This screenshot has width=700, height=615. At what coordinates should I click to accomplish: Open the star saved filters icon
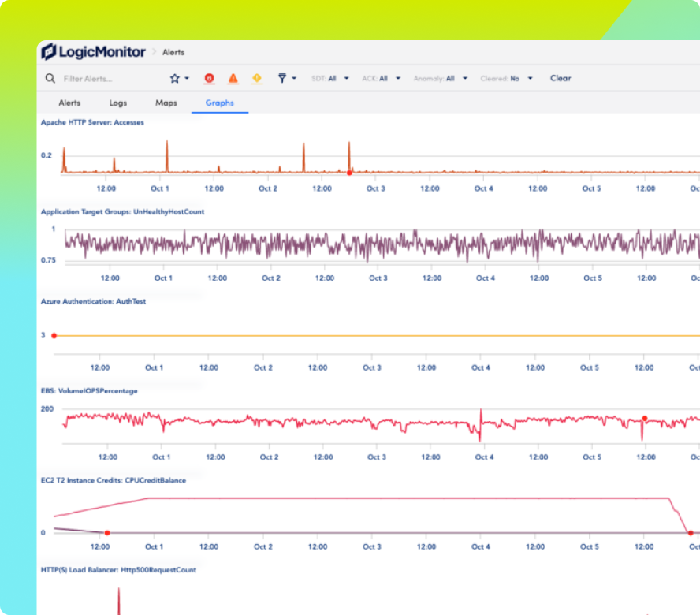(174, 79)
